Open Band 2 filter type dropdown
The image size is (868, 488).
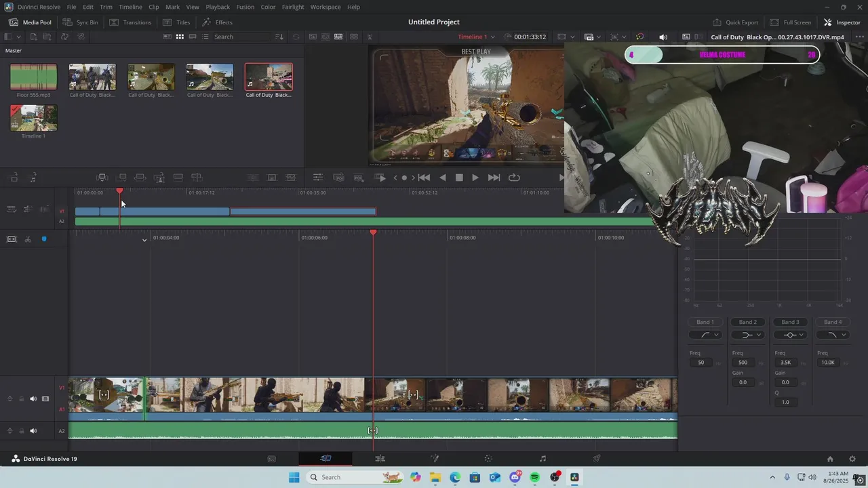click(748, 335)
